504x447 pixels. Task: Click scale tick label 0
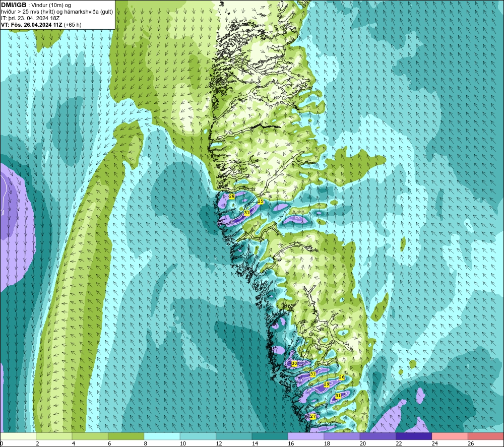point(2,443)
